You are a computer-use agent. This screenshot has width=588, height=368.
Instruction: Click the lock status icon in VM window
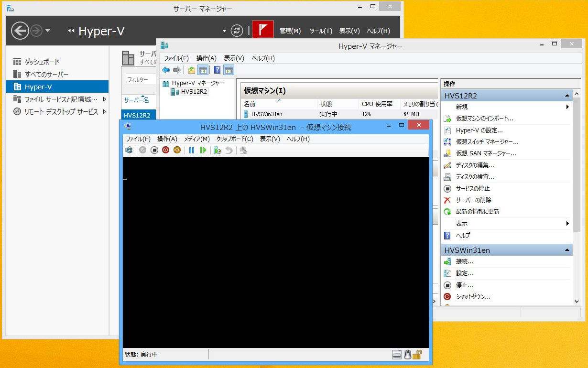tap(417, 355)
